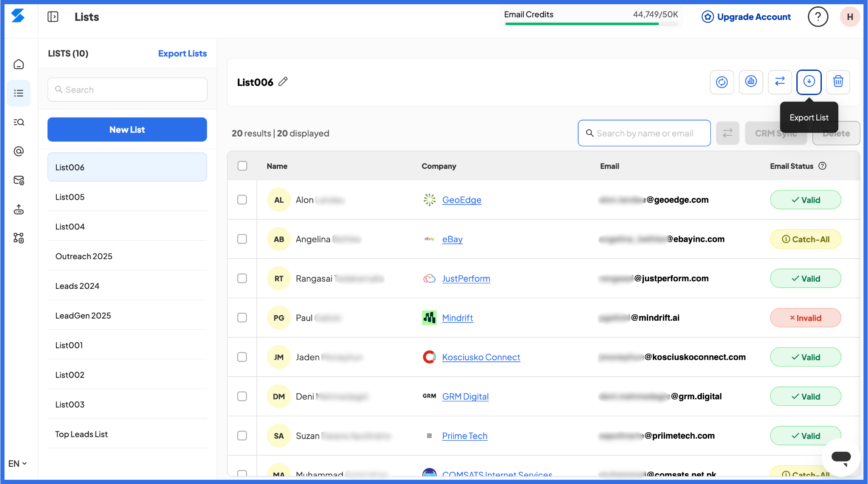This screenshot has height=484, width=868.
Task: Click the Export List download icon
Action: 809,81
